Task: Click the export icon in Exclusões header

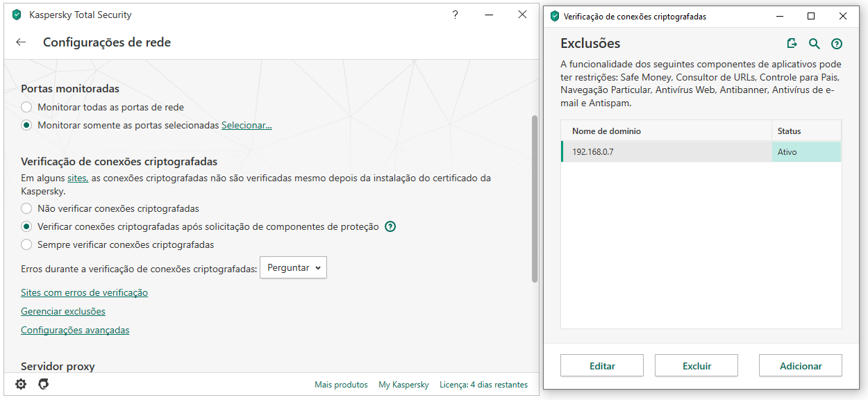Action: [x=792, y=44]
